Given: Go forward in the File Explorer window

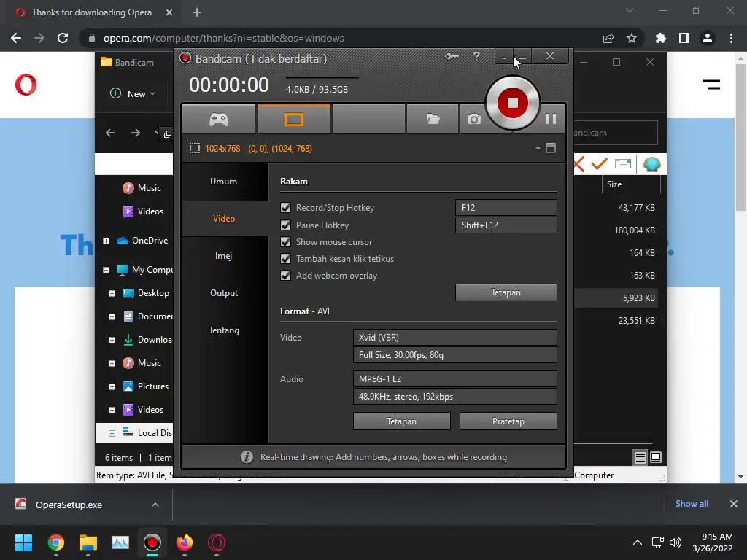Looking at the screenshot, I should 135,133.
